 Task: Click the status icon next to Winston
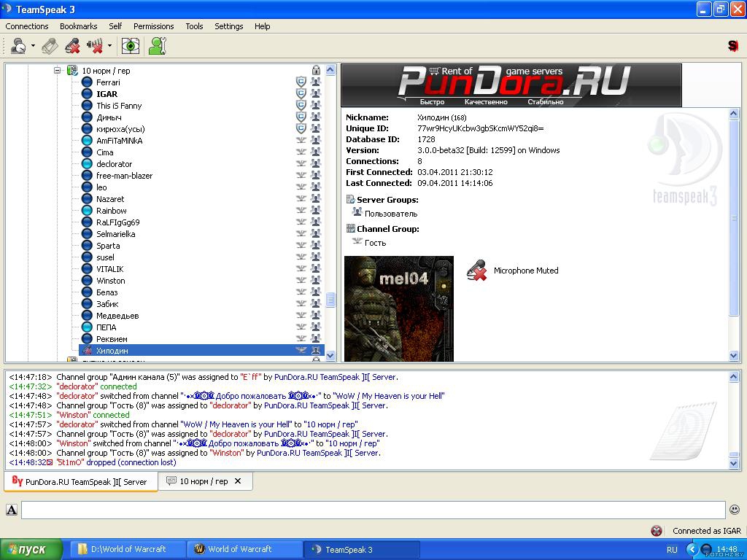(87, 281)
